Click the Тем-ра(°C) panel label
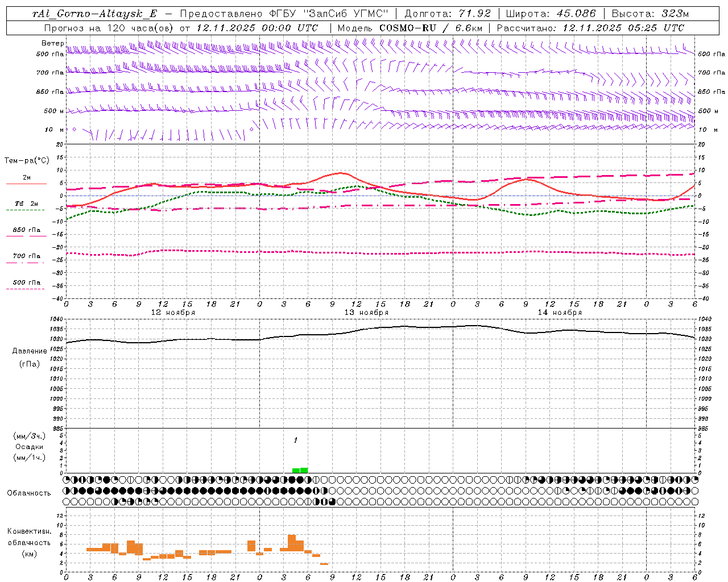This screenshot has width=728, height=582. [26, 161]
